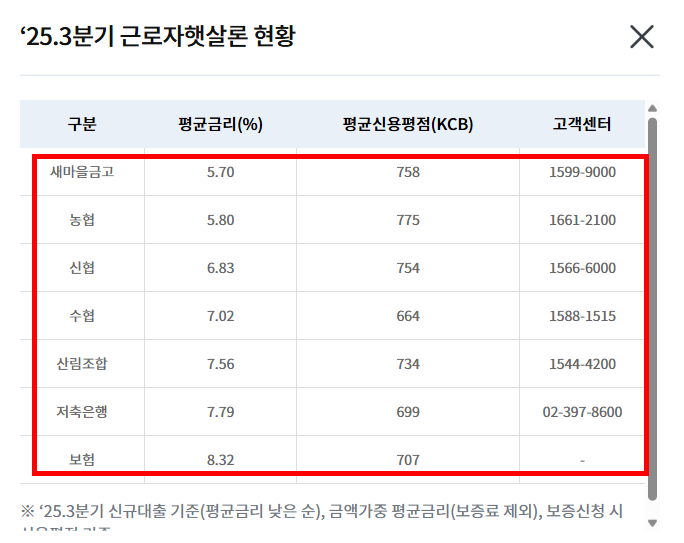Click credit score 758 cell
This screenshot has height=543, width=684.
(x=408, y=172)
